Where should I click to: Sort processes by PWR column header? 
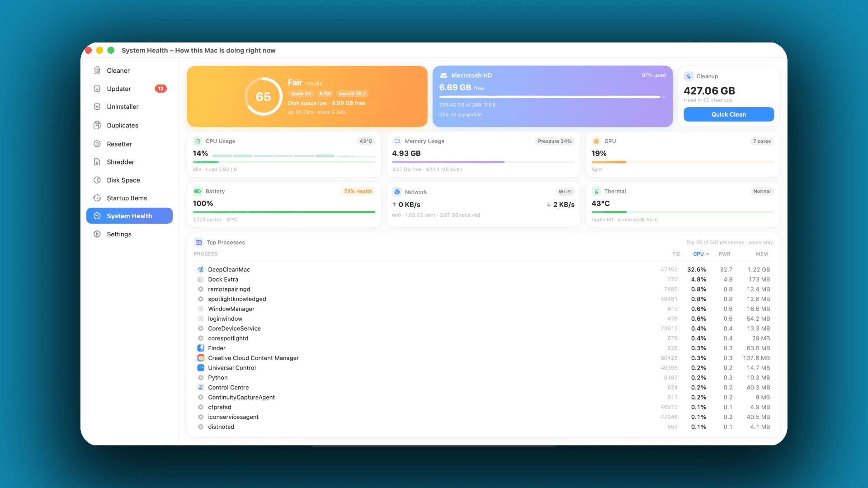(725, 254)
